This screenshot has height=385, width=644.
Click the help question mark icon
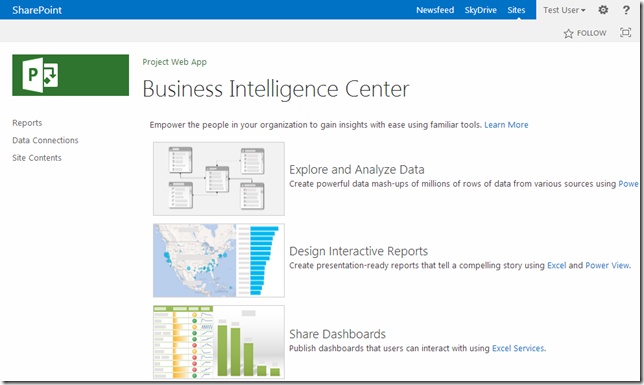click(x=626, y=10)
